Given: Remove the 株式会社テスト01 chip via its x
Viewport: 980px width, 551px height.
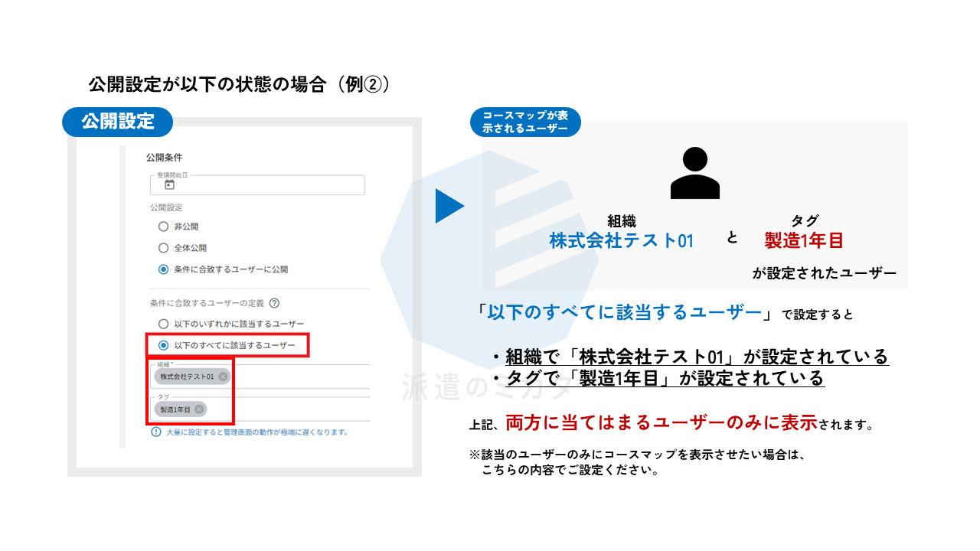Looking at the screenshot, I should 223,377.
